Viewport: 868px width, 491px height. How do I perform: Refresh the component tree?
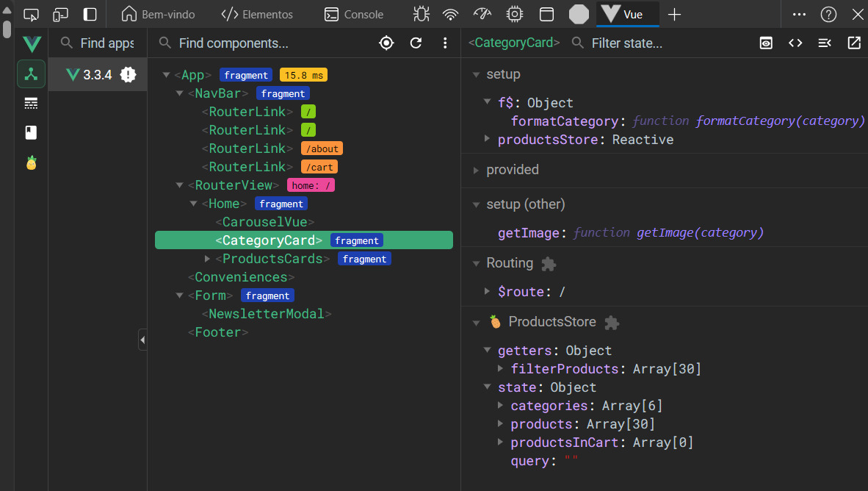(416, 43)
